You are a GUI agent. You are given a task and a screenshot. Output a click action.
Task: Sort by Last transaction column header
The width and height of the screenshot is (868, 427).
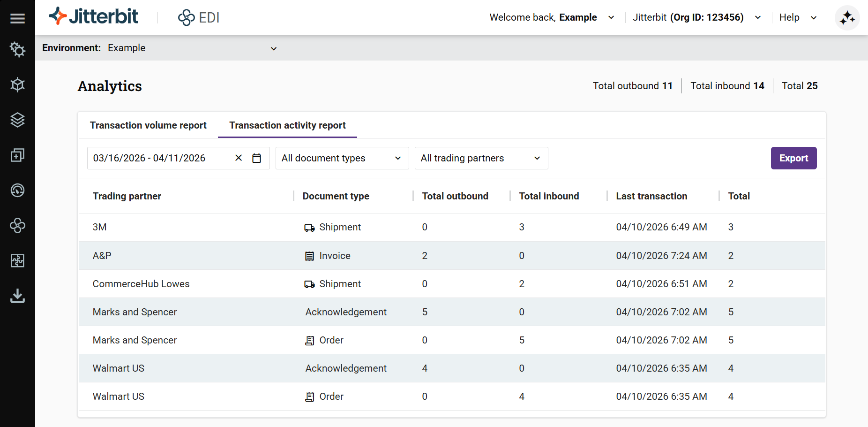pyautogui.click(x=651, y=196)
